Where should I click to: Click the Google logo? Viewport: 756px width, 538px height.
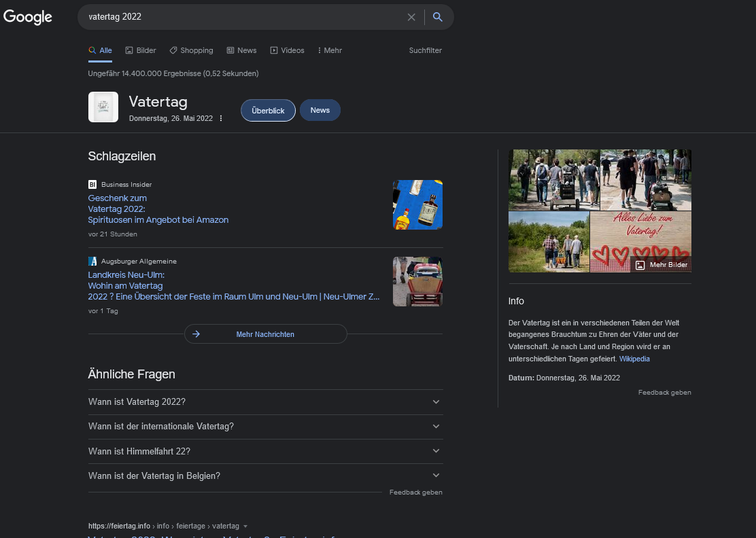click(28, 17)
